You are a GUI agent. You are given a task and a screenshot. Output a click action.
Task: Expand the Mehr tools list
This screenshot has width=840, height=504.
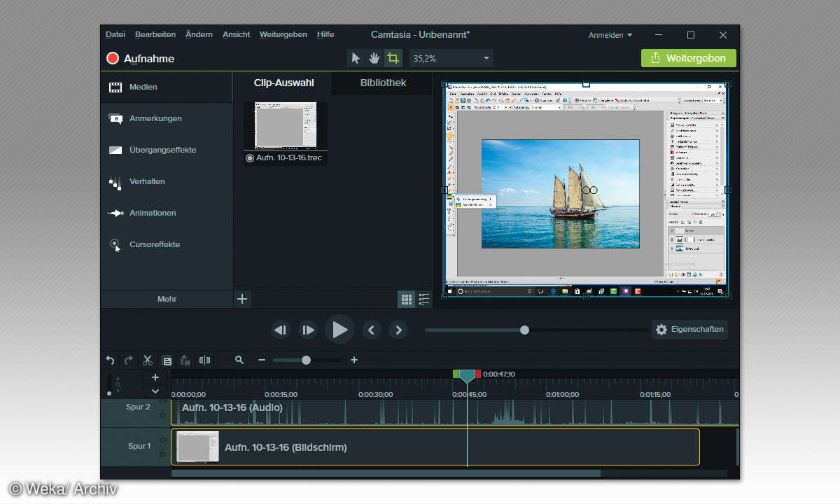pos(167,299)
